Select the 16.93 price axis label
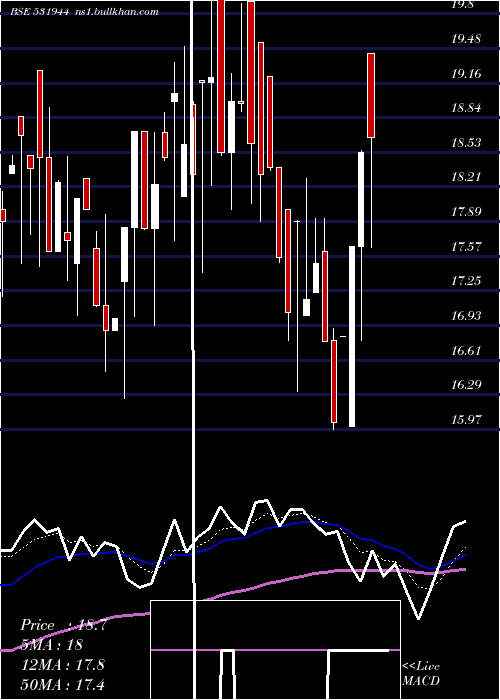This screenshot has width=500, height=700. [466, 316]
